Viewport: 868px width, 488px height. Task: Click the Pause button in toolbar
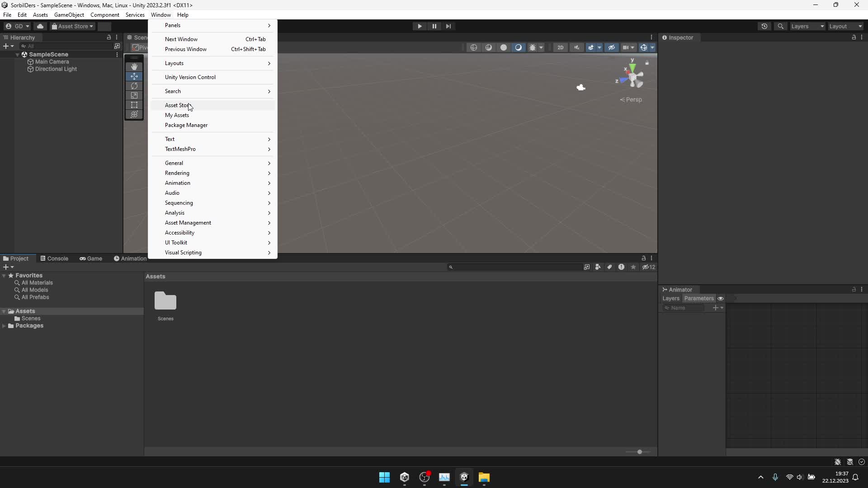coord(434,26)
